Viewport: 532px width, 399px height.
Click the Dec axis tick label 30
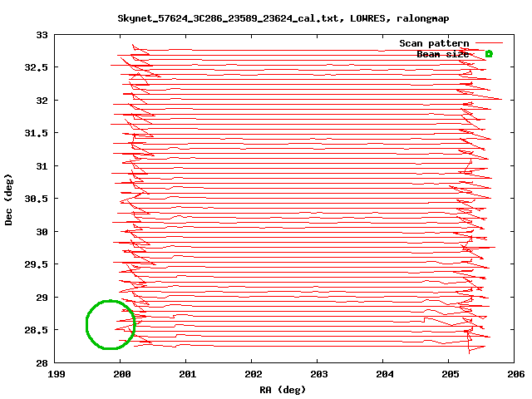click(42, 232)
